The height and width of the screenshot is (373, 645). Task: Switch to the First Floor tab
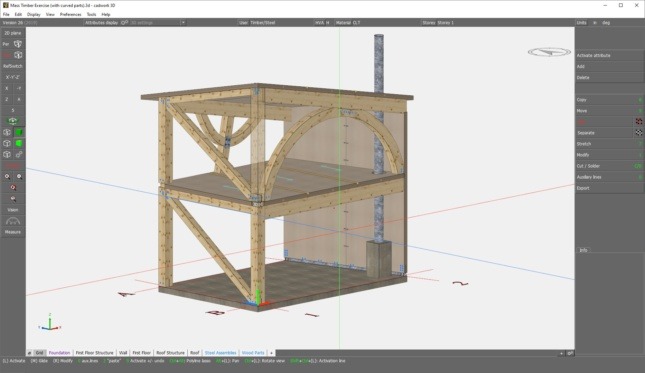pyautogui.click(x=142, y=353)
